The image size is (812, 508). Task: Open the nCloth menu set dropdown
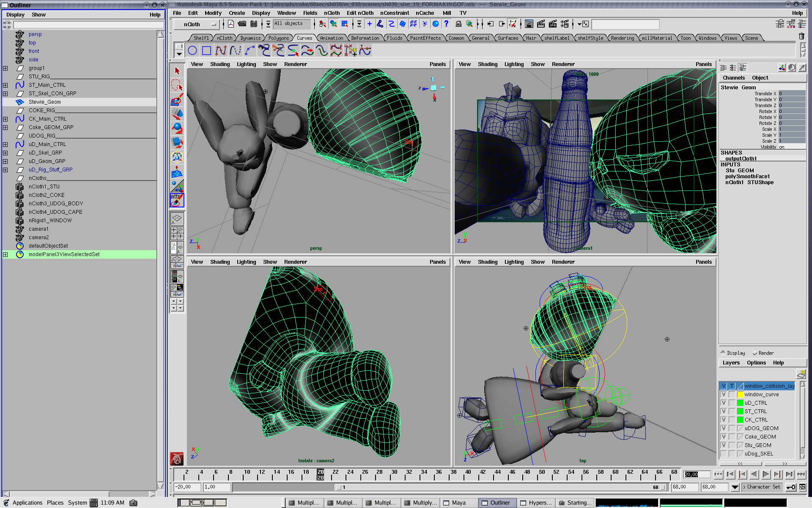coord(198,25)
